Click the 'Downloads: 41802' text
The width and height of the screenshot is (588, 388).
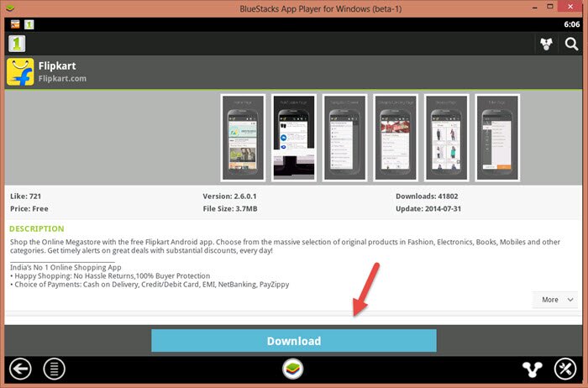(427, 196)
